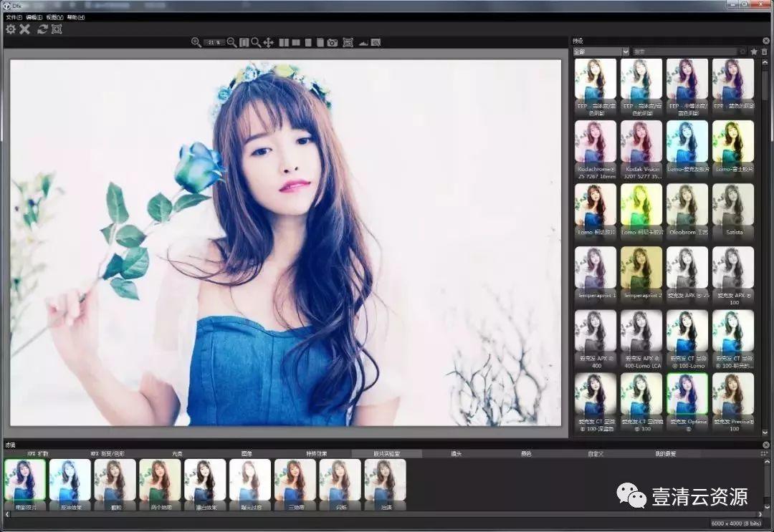The width and height of the screenshot is (774, 532).
Task: Close the presets panel
Action: [x=765, y=41]
